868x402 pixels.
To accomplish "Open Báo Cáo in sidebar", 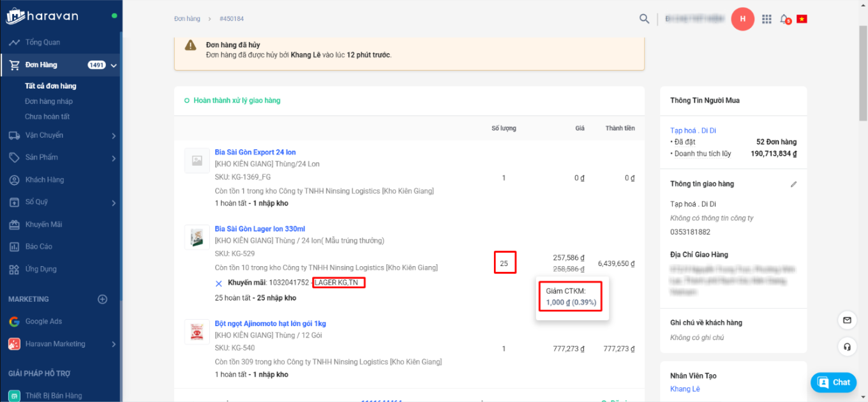I will 38,247.
